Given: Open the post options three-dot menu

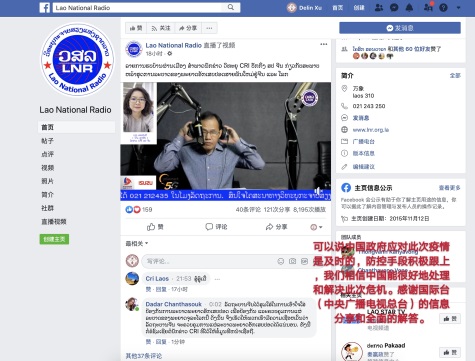Looking at the screenshot, I should pyautogui.click(x=324, y=44).
